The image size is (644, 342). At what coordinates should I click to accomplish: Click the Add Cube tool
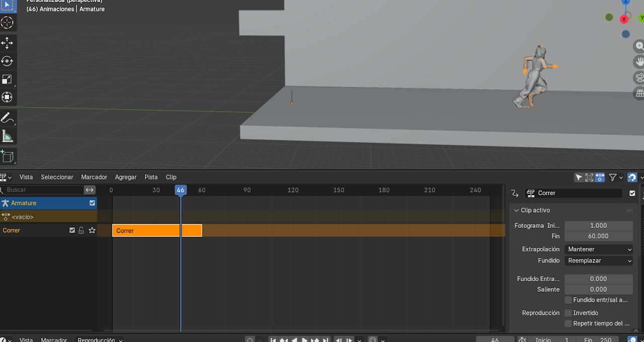8,156
